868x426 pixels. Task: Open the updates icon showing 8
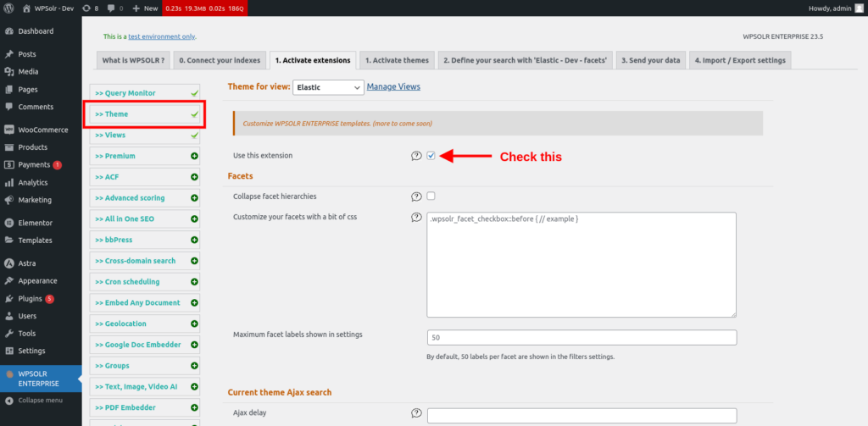[86, 8]
